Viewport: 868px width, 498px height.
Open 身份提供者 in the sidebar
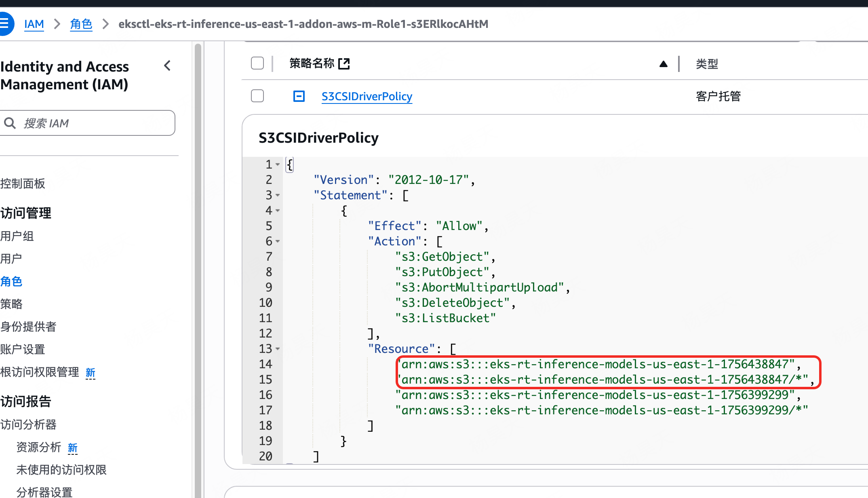(x=28, y=327)
